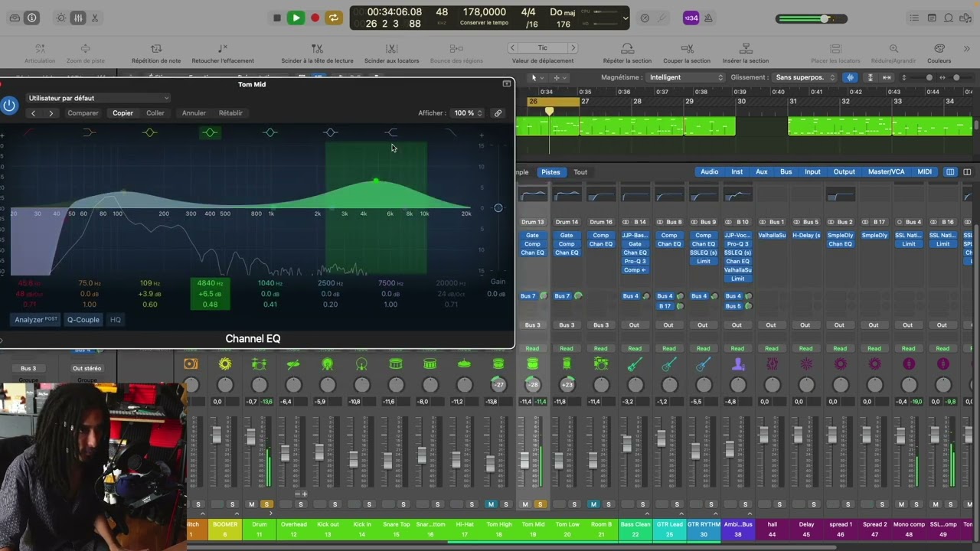This screenshot has width=980, height=551.
Task: Click Annuler in Channel EQ
Action: click(194, 113)
